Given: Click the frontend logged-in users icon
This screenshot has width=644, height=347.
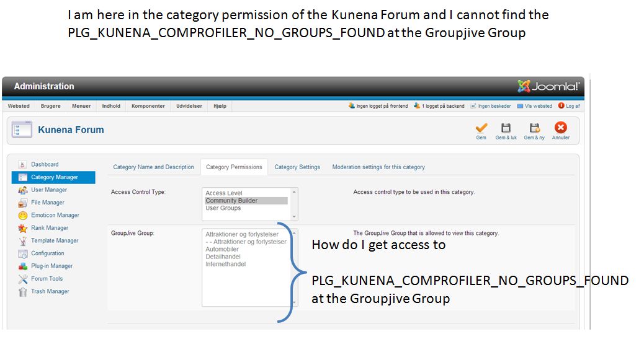Looking at the screenshot, I should pyautogui.click(x=352, y=105).
